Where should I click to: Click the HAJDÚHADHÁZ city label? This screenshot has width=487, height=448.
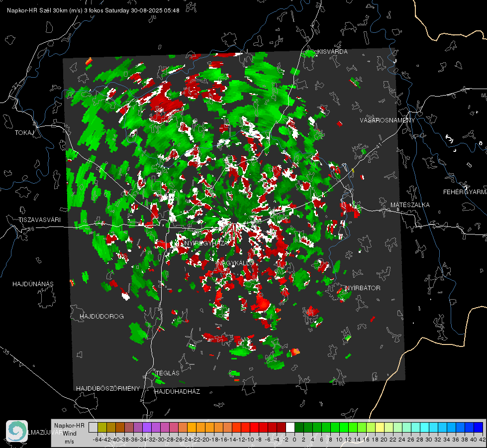pos(177,391)
